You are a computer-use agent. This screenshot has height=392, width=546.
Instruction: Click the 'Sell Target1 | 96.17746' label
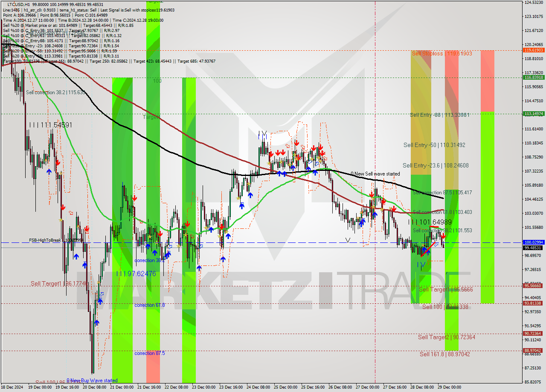click(x=60, y=283)
